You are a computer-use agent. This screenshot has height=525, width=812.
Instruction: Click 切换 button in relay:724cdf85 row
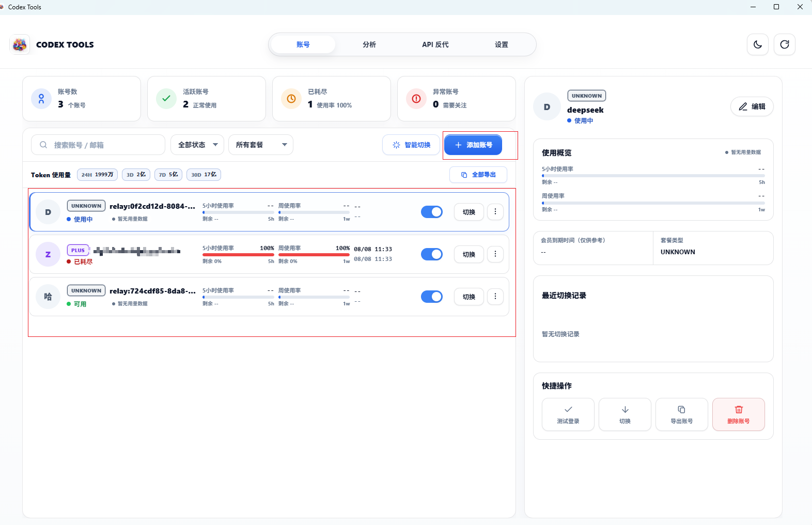469,297
